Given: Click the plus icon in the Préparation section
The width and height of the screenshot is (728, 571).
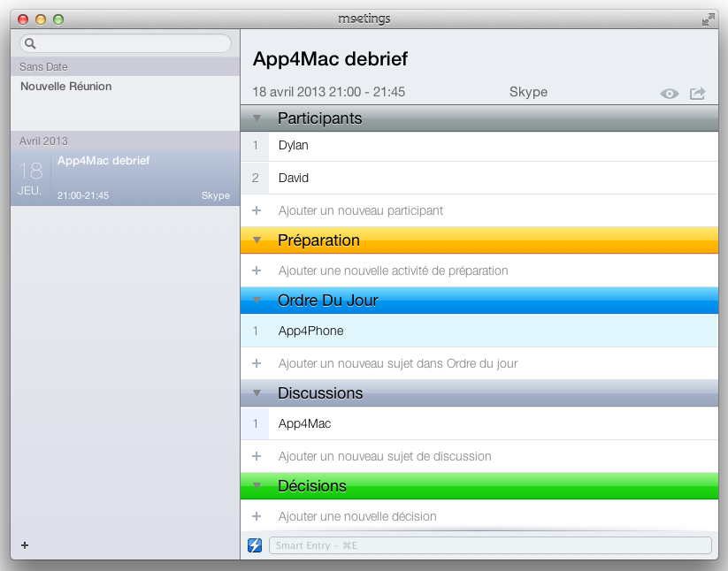Looking at the screenshot, I should tap(257, 270).
